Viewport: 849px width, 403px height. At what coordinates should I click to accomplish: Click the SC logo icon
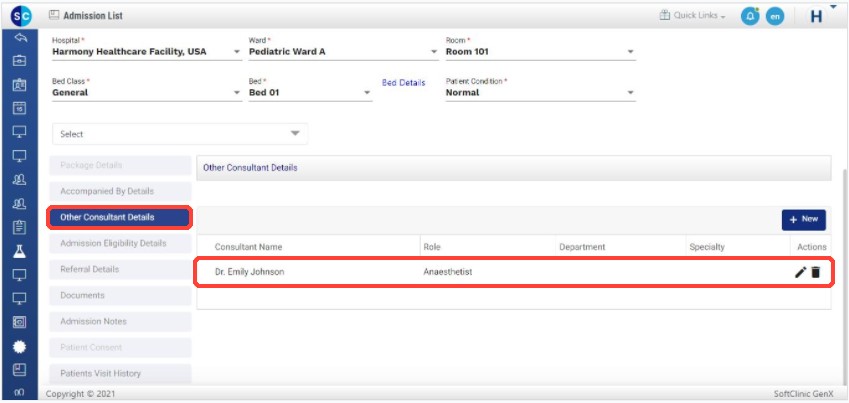pos(20,15)
